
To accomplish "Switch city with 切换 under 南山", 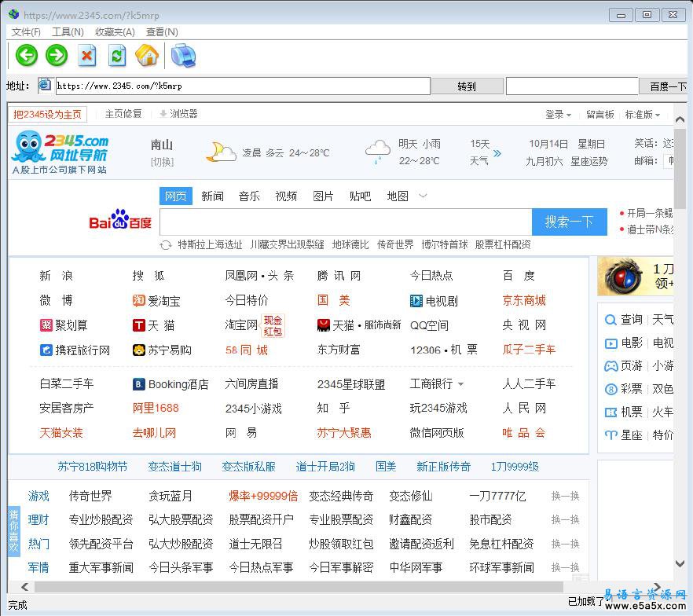I will (x=162, y=162).
